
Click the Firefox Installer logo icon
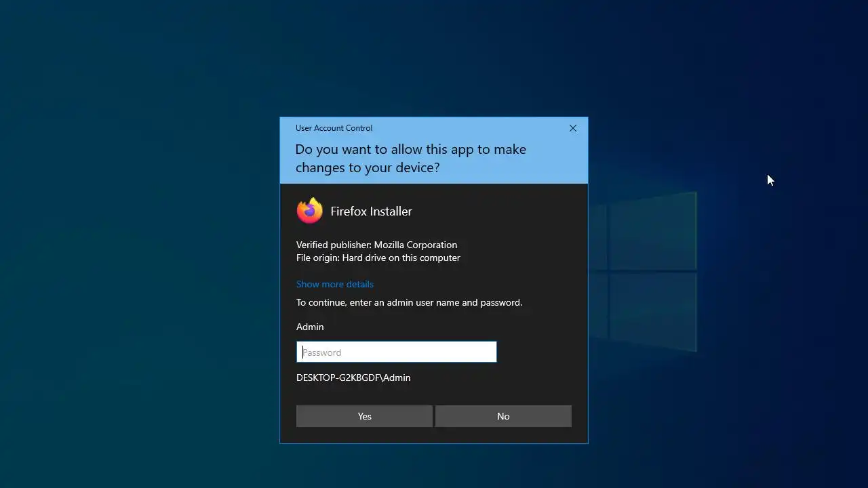[x=310, y=211]
